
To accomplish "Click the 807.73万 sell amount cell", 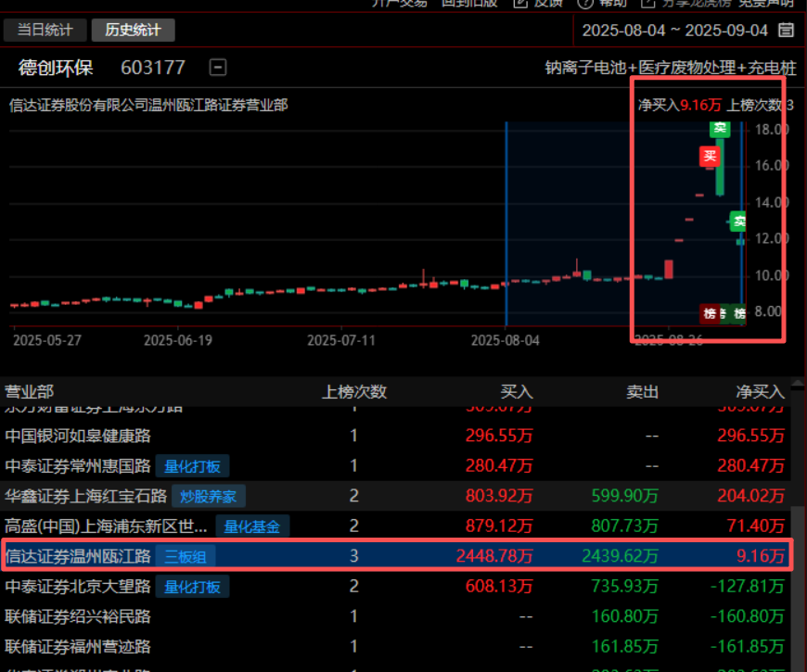I will point(625,526).
